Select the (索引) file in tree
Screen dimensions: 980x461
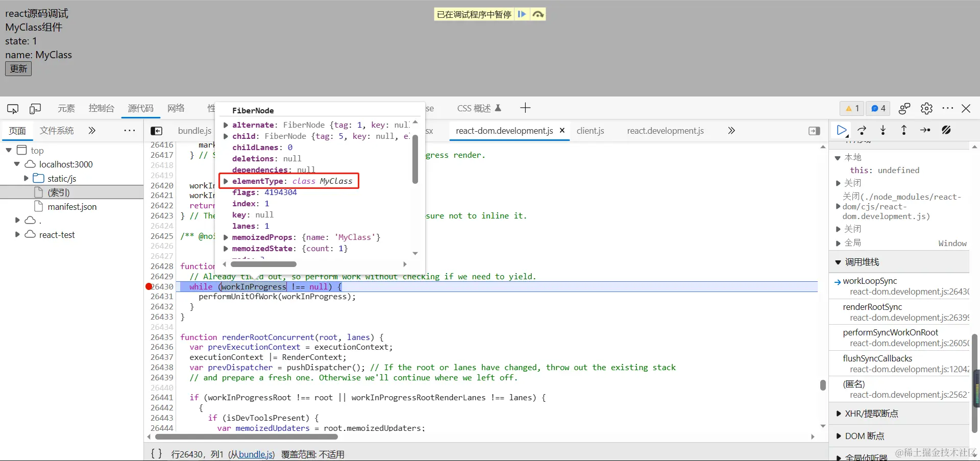pos(58,192)
